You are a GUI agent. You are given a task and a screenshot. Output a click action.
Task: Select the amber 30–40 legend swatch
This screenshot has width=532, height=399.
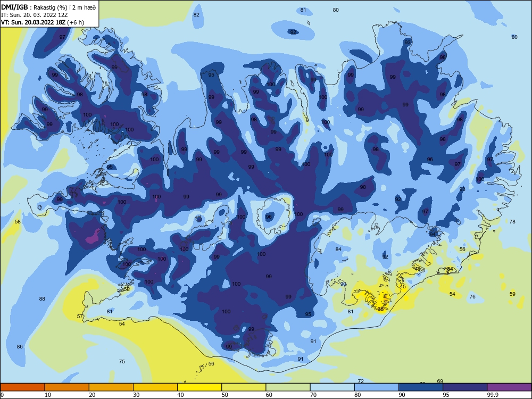[155, 387]
